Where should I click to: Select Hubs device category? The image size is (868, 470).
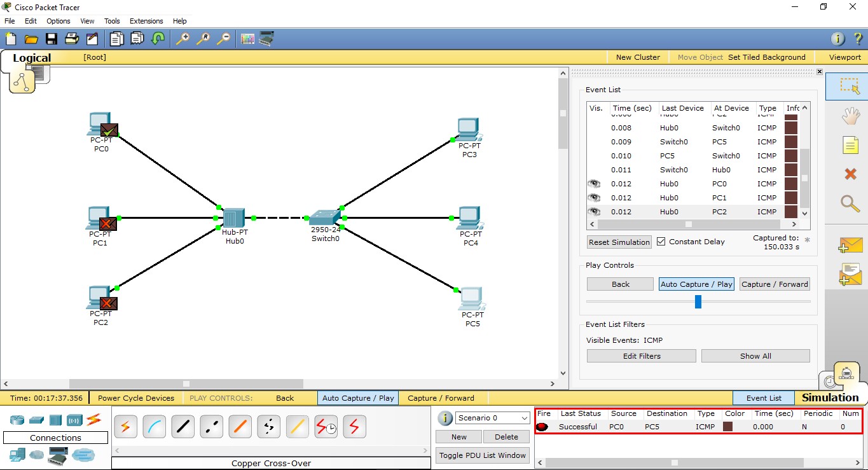pyautogui.click(x=55, y=420)
